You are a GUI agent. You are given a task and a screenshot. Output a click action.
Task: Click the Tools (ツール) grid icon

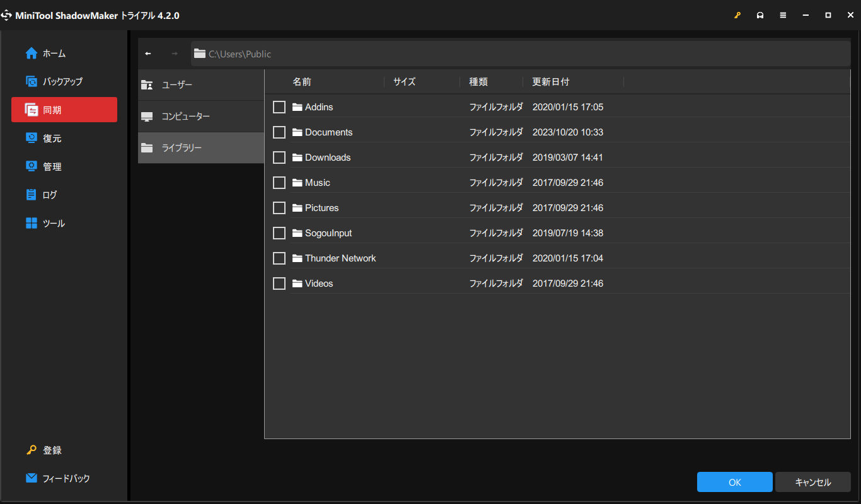point(32,223)
